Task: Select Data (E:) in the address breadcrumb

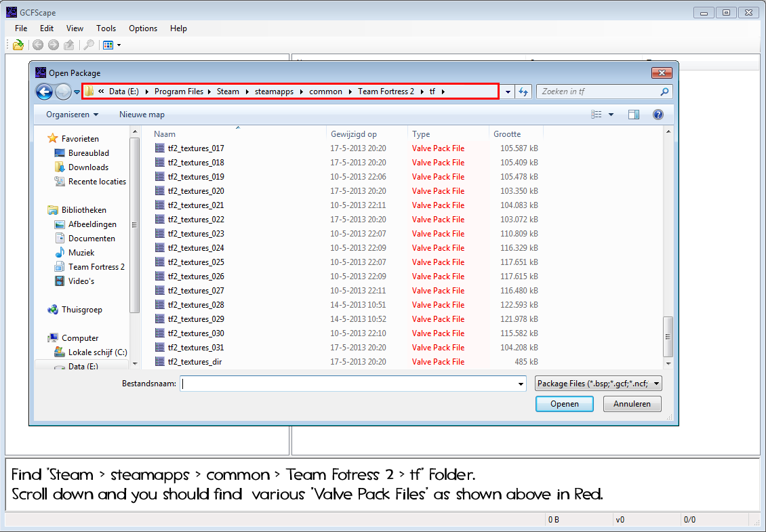Action: click(123, 91)
